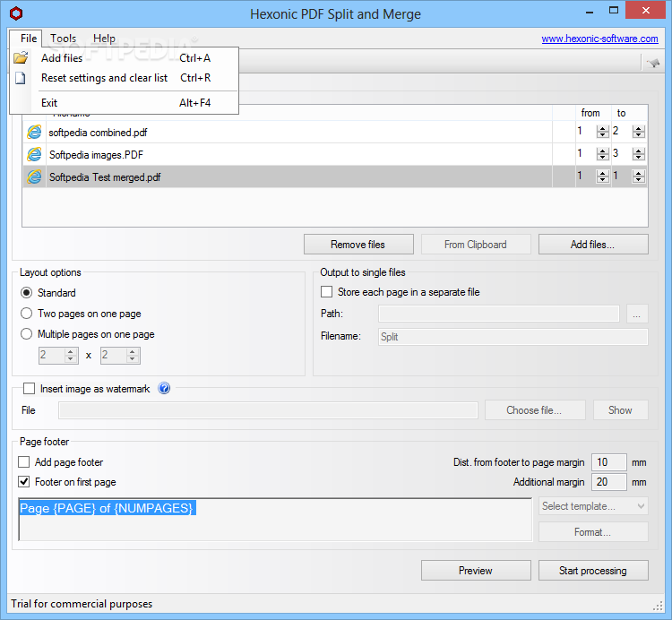Click the 'from' column header
This screenshot has height=620, width=672.
click(590, 113)
